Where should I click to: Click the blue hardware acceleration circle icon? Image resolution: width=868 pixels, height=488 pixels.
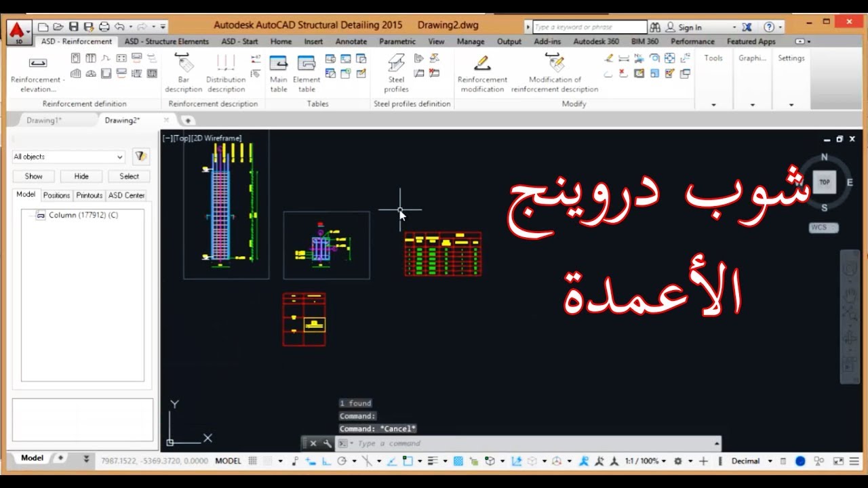point(800,461)
